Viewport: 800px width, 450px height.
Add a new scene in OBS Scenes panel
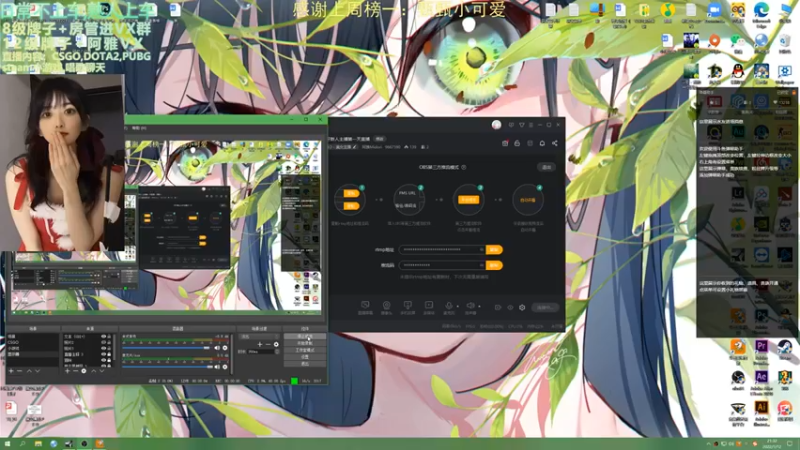[11, 371]
